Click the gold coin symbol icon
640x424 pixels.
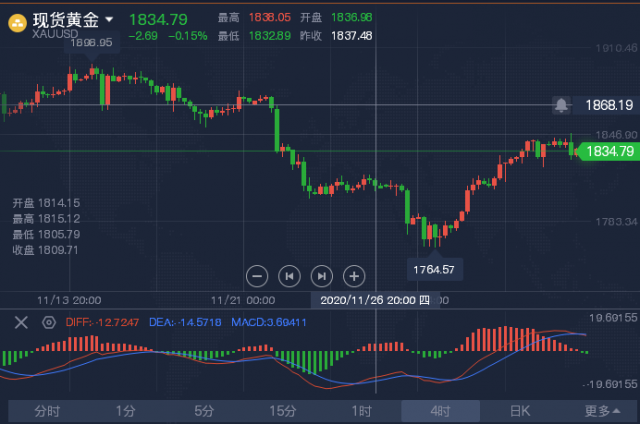(17, 23)
